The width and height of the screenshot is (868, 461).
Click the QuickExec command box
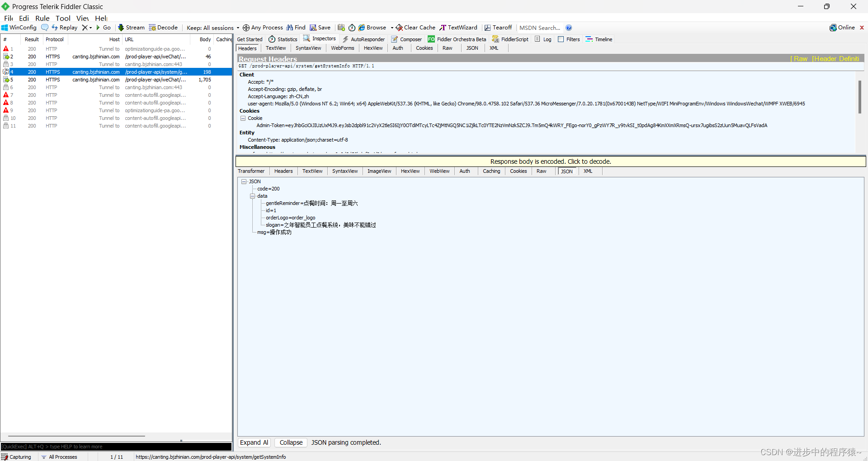pyautogui.click(x=116, y=447)
